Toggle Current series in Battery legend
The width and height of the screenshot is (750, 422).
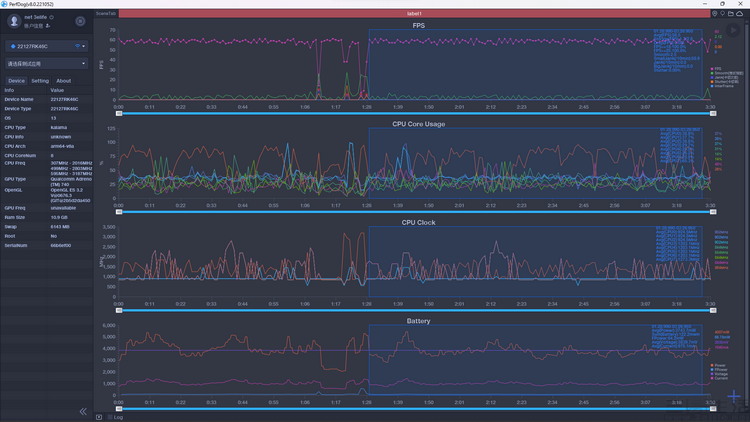point(719,378)
